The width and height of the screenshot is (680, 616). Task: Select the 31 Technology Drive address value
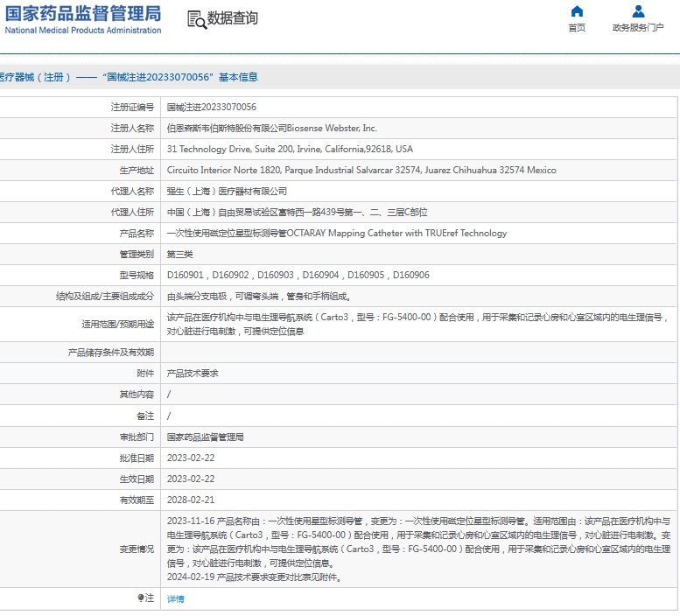click(290, 149)
